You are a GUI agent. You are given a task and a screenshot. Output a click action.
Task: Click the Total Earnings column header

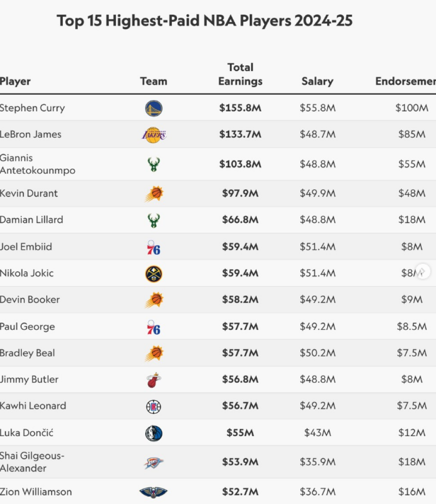(240, 74)
